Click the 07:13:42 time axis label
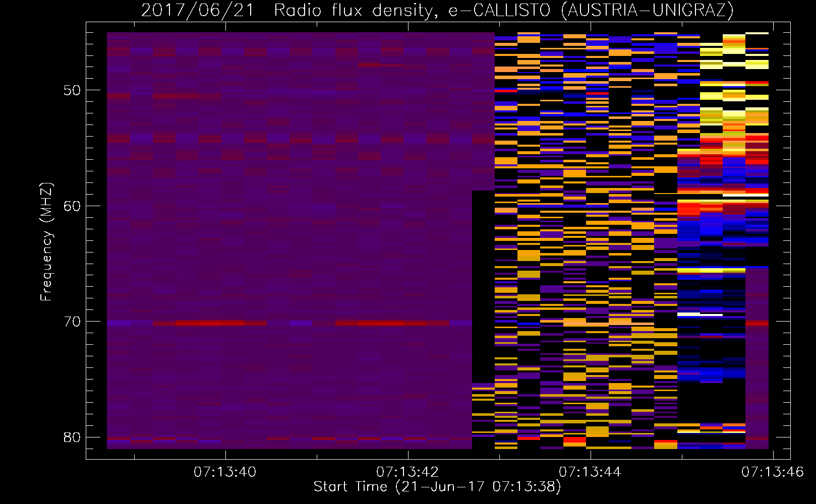Image resolution: width=816 pixels, height=504 pixels. 407,472
